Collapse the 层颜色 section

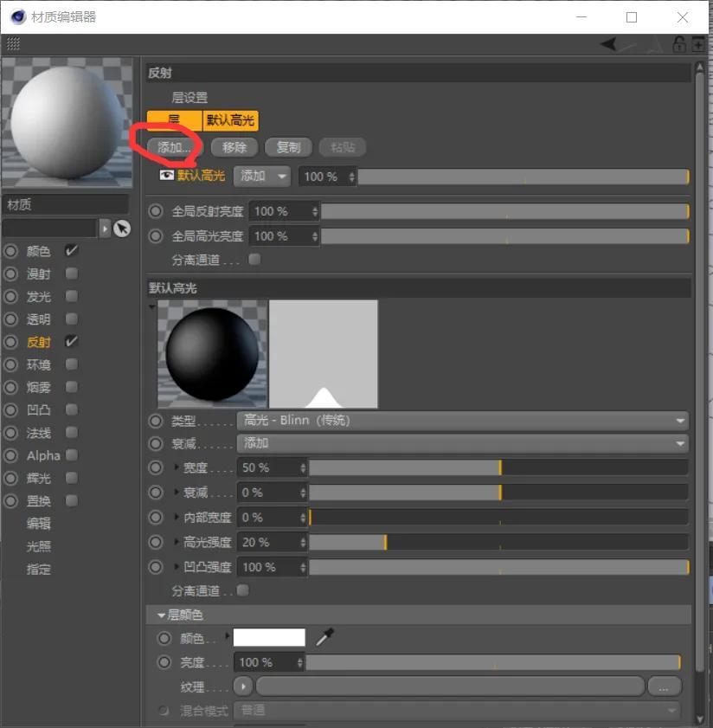tap(161, 615)
